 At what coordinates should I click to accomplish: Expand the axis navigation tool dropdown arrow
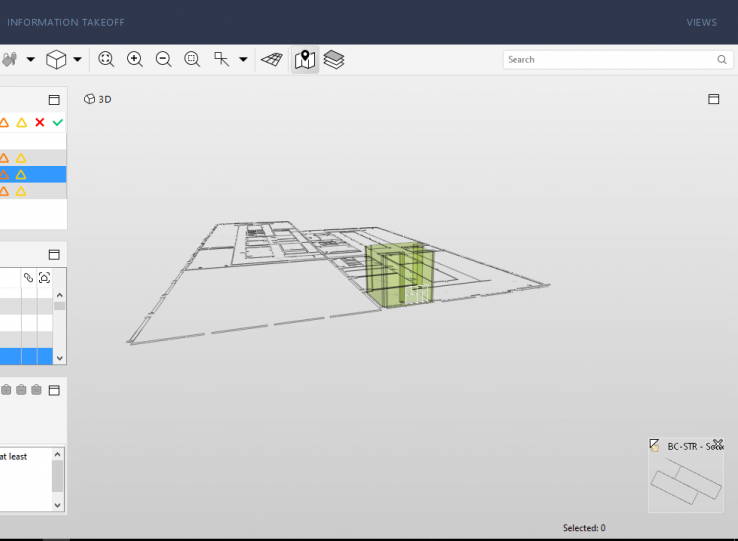[243, 60]
